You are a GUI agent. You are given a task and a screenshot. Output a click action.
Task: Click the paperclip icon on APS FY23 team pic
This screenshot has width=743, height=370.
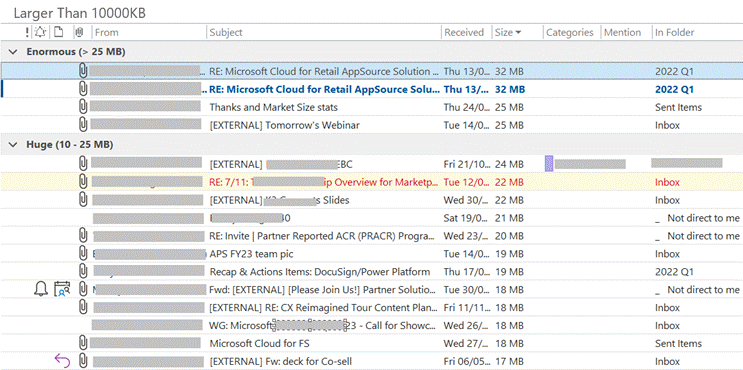pos(83,253)
